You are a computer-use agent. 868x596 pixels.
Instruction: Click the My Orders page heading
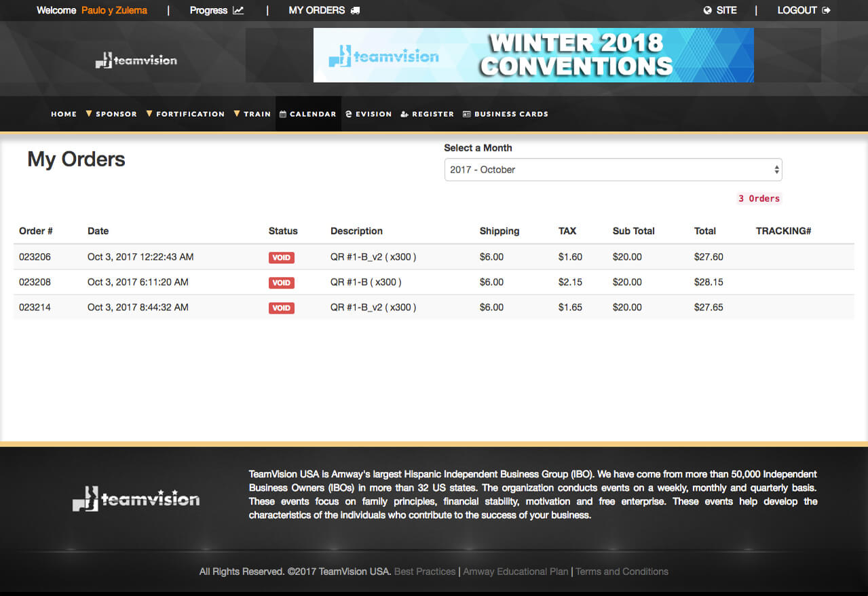point(76,160)
